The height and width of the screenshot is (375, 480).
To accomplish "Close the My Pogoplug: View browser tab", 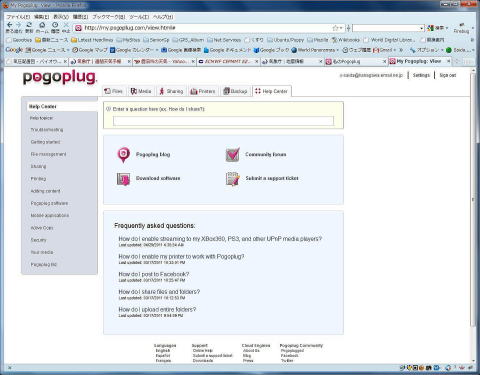I will pyautogui.click(x=448, y=61).
